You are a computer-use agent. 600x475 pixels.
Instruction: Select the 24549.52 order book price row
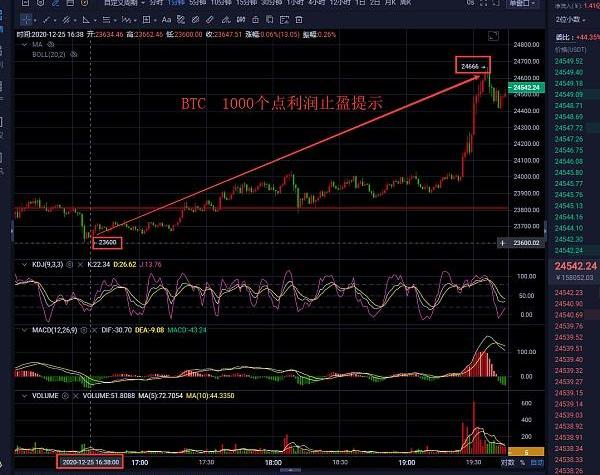coord(574,63)
